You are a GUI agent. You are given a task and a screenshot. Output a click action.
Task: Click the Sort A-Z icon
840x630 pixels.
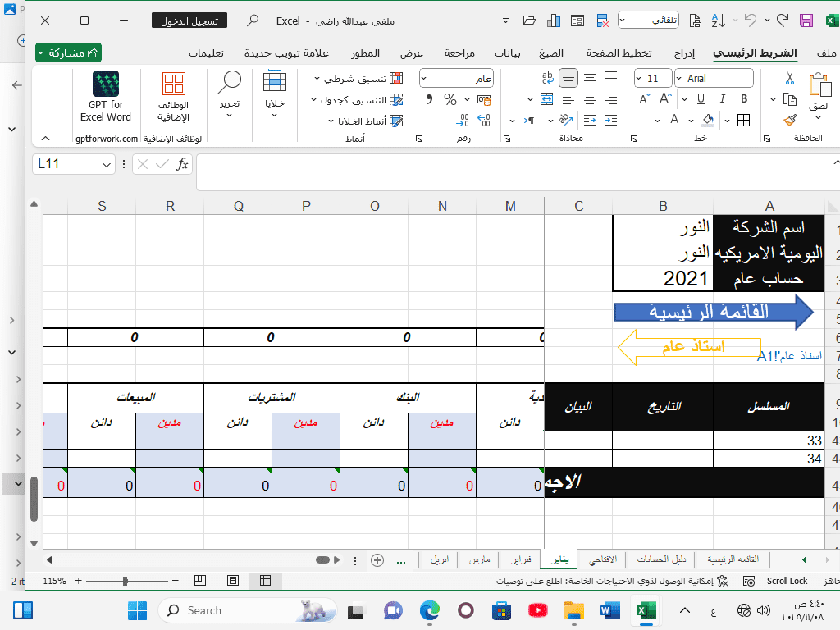[719, 21]
